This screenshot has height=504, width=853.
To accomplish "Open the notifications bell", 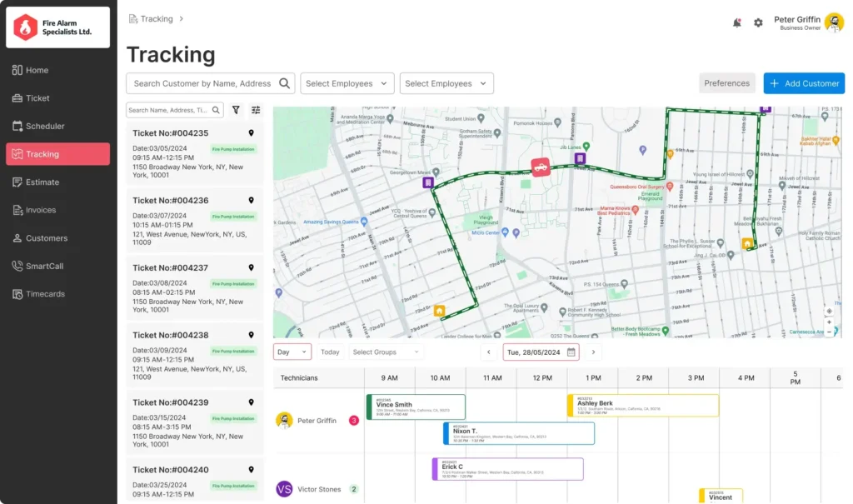I will coord(736,22).
